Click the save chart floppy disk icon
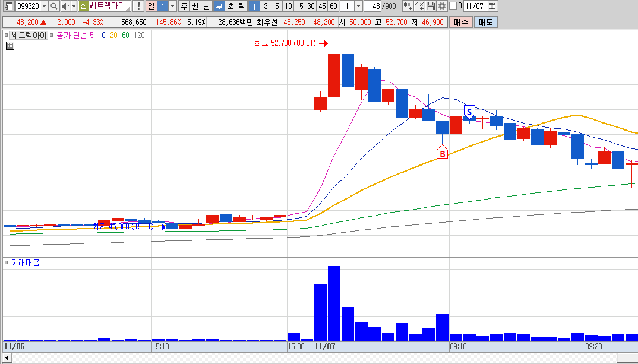This screenshot has width=638, height=364. [431, 6]
